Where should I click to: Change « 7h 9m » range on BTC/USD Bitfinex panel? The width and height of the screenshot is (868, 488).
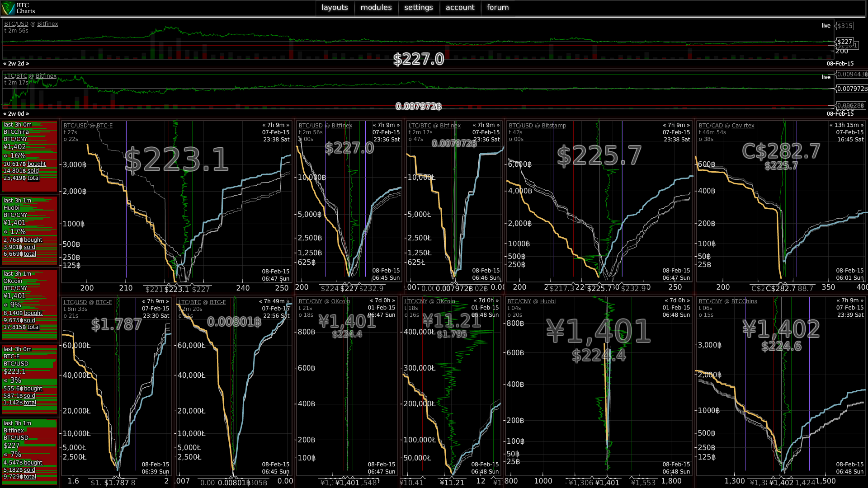pyautogui.click(x=386, y=126)
